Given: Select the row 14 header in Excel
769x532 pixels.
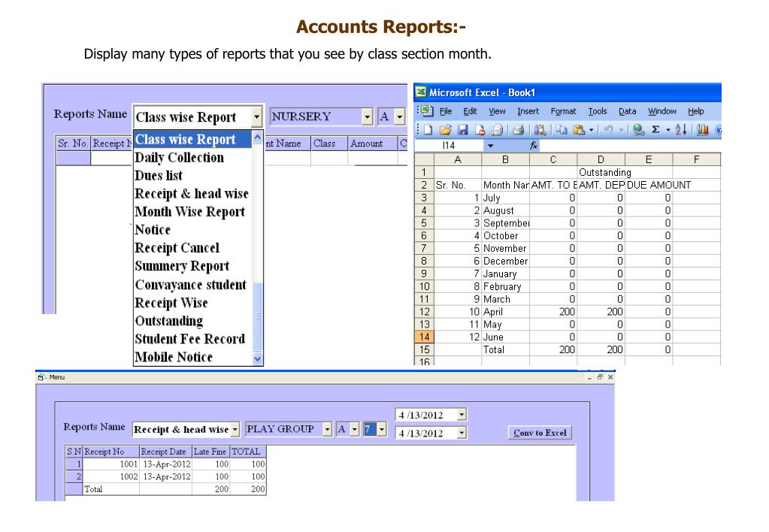Looking at the screenshot, I should click(x=422, y=338).
